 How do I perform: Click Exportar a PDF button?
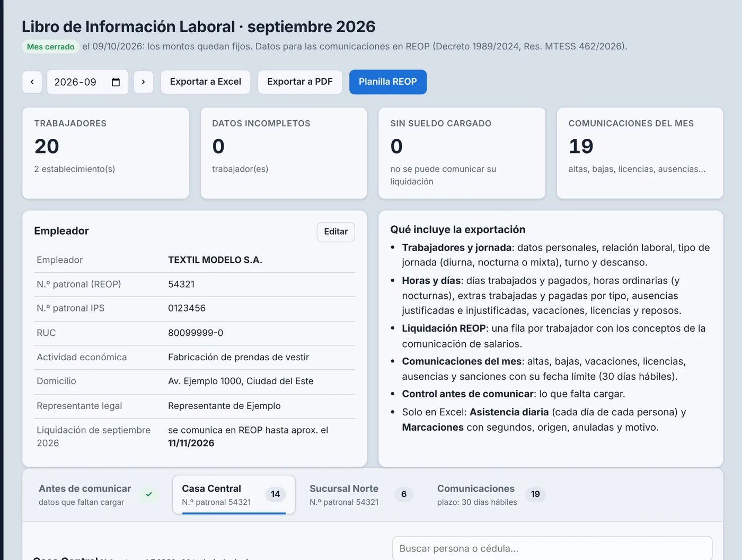coord(300,82)
